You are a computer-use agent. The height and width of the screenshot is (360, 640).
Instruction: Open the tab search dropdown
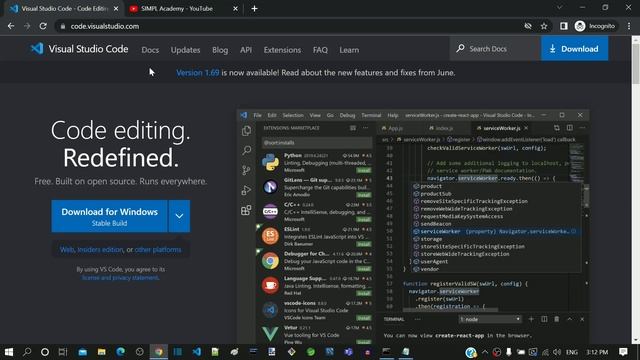[560, 7]
